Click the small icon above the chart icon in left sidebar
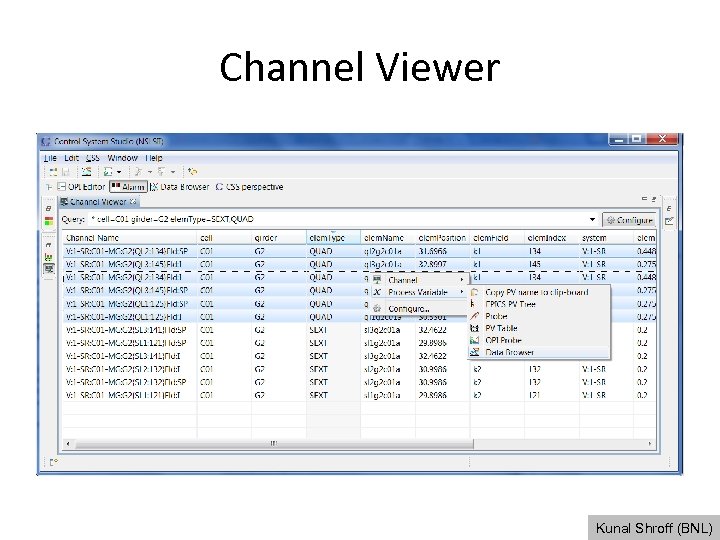This screenshot has height=540, width=720. [49, 245]
